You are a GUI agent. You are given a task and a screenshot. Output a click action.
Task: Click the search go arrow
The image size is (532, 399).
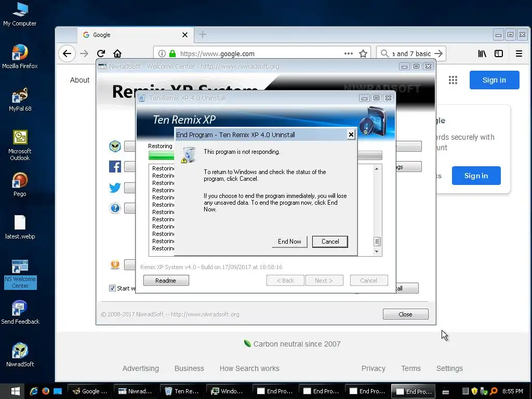coord(438,54)
